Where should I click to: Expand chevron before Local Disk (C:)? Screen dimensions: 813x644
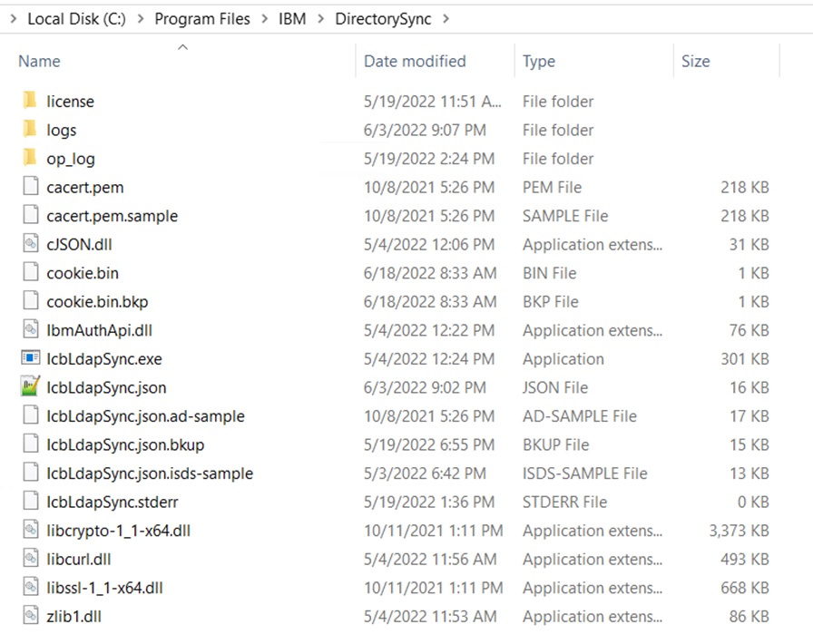pos(14,19)
